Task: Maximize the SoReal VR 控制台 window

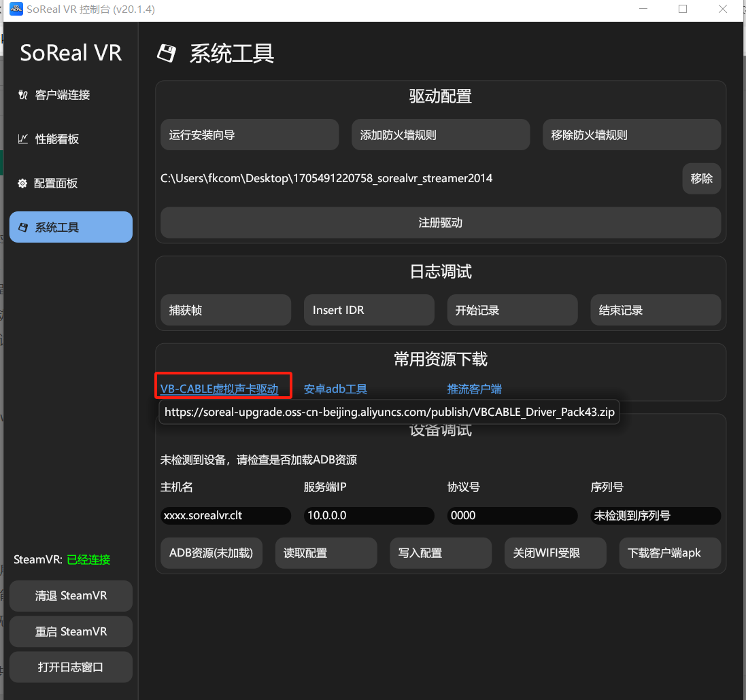Action: (683, 9)
